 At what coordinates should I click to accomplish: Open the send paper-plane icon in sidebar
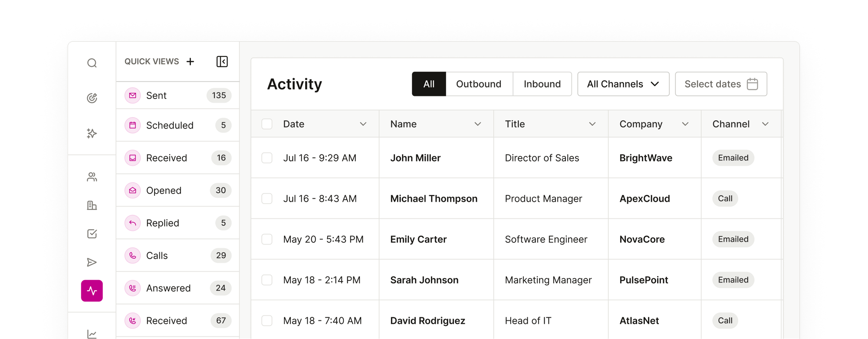(x=92, y=262)
